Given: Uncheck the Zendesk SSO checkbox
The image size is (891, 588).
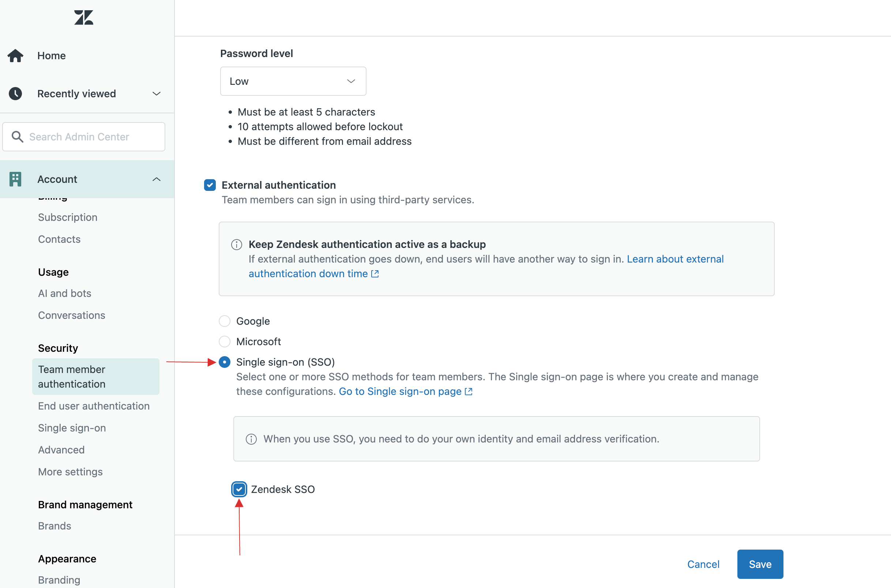Looking at the screenshot, I should coord(239,489).
